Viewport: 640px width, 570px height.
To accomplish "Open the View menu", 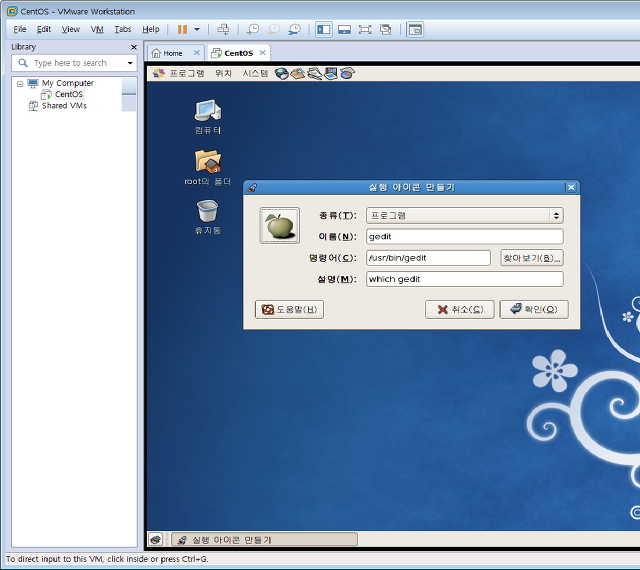I will tap(71, 29).
